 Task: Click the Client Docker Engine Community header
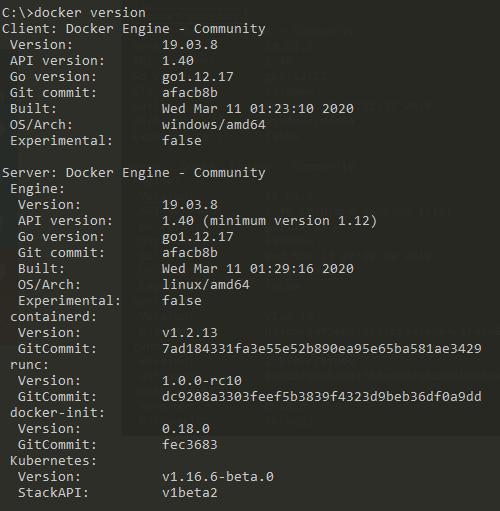pyautogui.click(x=134, y=29)
